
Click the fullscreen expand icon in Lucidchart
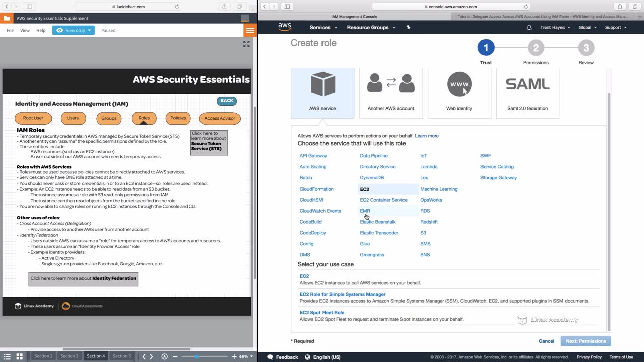(246, 44)
